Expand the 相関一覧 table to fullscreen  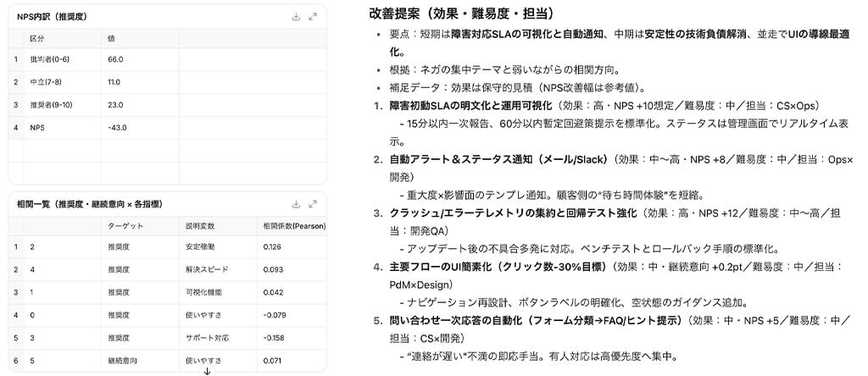tap(313, 204)
